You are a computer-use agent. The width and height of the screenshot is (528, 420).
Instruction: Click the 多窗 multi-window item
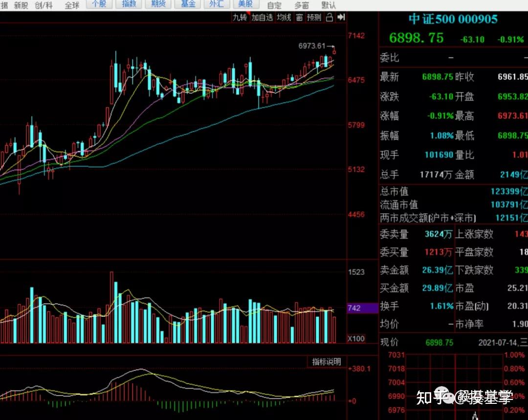[x=301, y=5]
